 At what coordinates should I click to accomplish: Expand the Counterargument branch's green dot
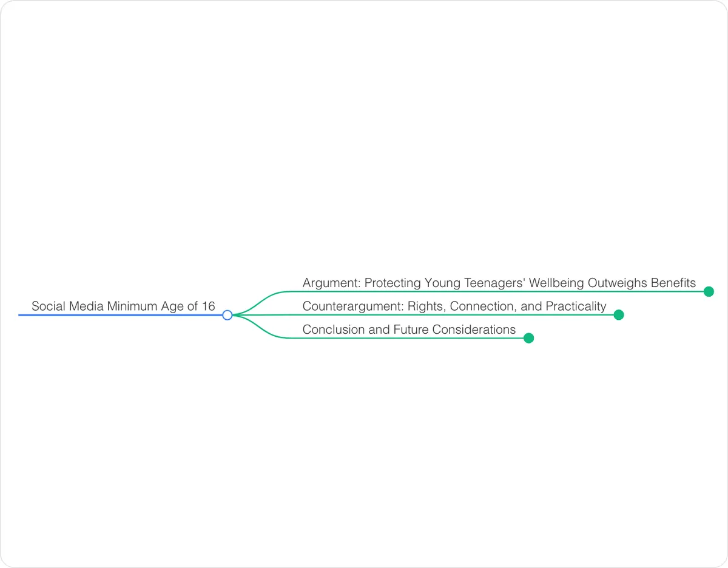[619, 315]
